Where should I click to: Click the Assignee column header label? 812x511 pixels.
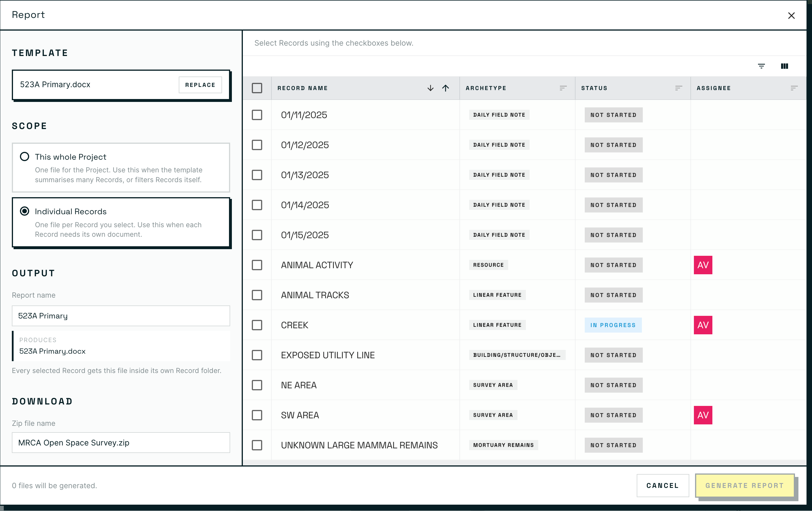click(714, 88)
